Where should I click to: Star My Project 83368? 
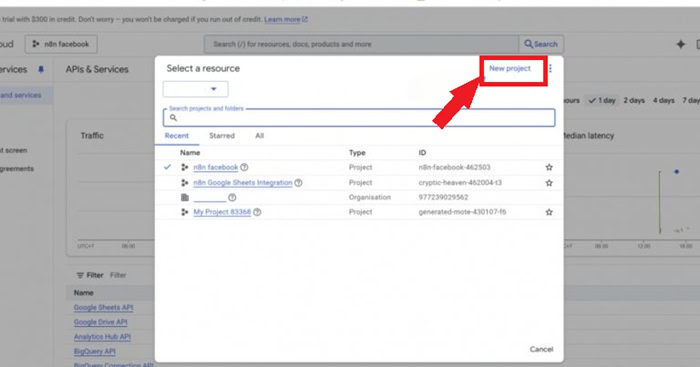tap(549, 212)
